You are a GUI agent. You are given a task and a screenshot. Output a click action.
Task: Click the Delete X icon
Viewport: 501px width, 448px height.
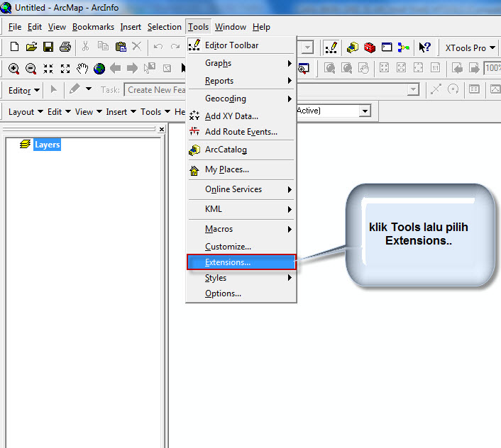pos(137,46)
